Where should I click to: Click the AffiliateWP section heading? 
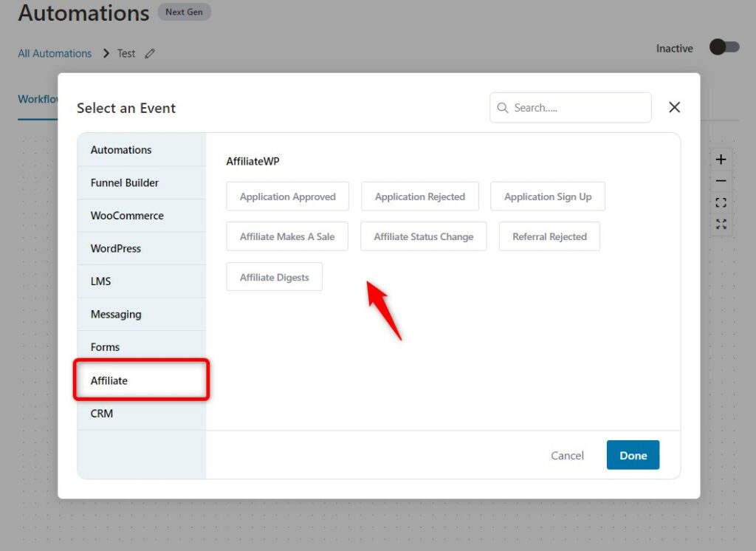(x=252, y=161)
